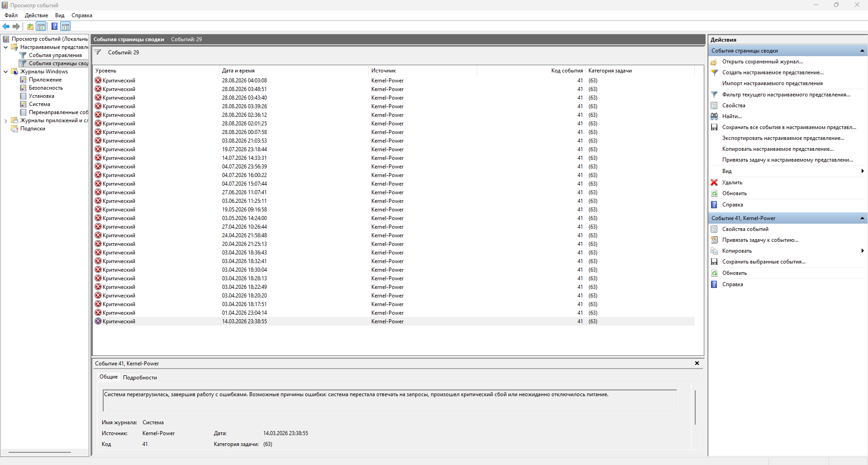Select 'События управления' in the tree
Screen dimensions: 868x465
(55, 55)
